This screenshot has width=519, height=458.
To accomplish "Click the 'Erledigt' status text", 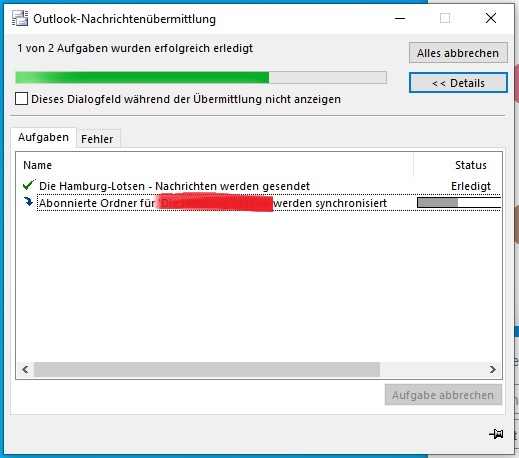I will pos(471,186).
